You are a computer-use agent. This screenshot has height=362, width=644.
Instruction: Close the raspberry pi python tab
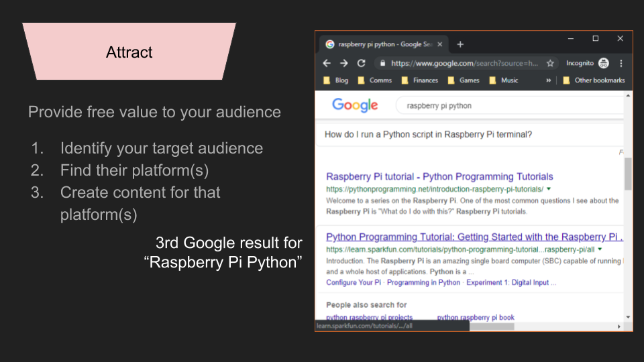pos(440,44)
